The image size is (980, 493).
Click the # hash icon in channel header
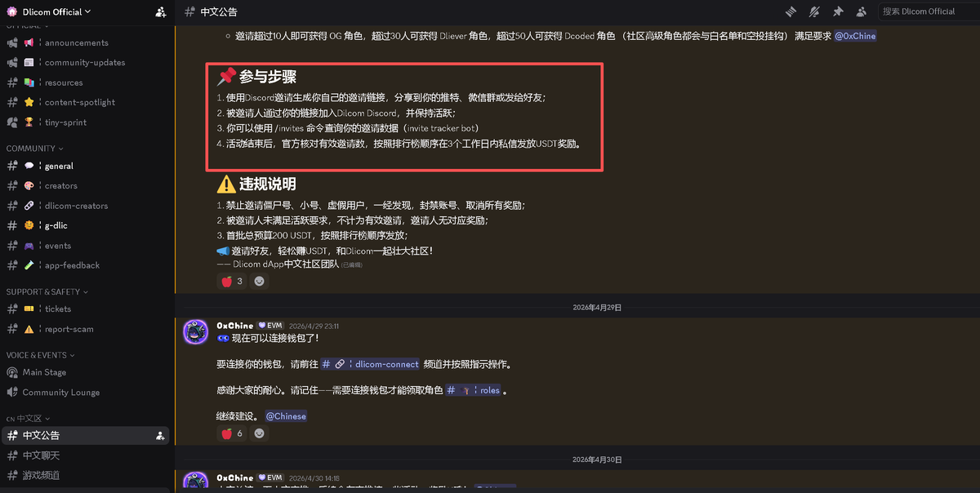tap(190, 11)
